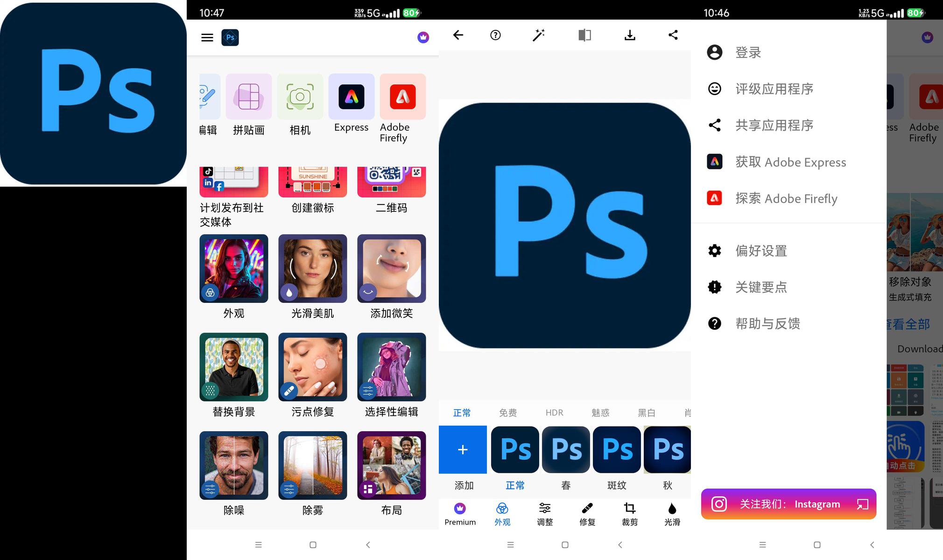Launch the 相机 camera tool
Viewport: 943px width, 560px height.
pyautogui.click(x=300, y=105)
